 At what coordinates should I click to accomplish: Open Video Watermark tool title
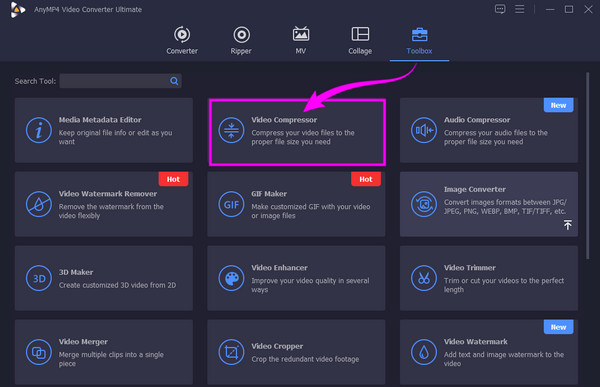(x=476, y=341)
